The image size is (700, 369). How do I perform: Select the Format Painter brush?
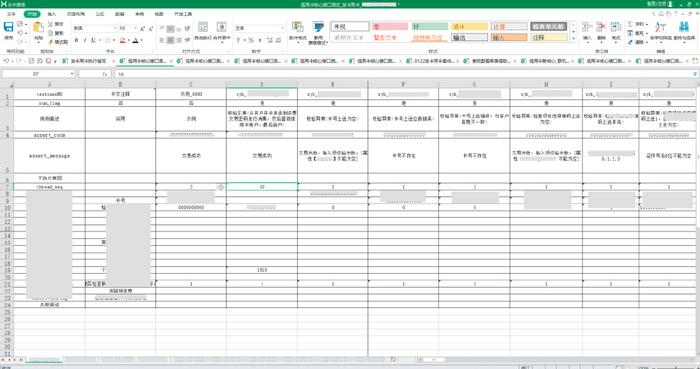(58, 42)
